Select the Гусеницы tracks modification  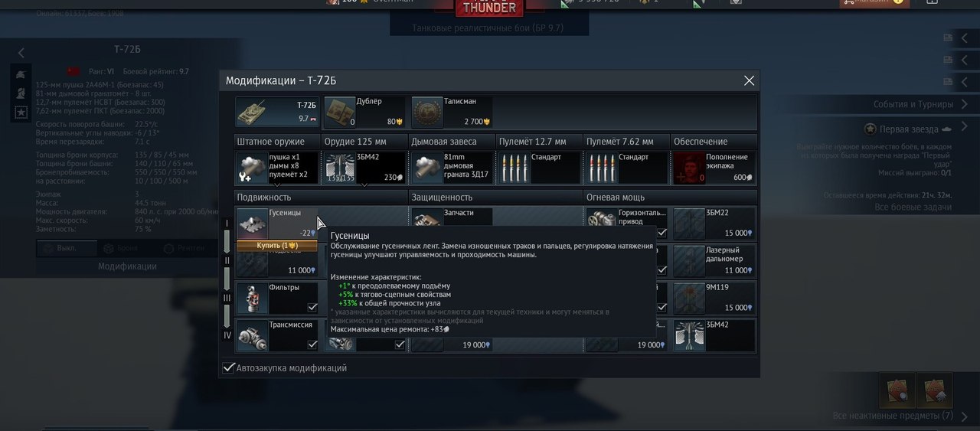coord(277,222)
